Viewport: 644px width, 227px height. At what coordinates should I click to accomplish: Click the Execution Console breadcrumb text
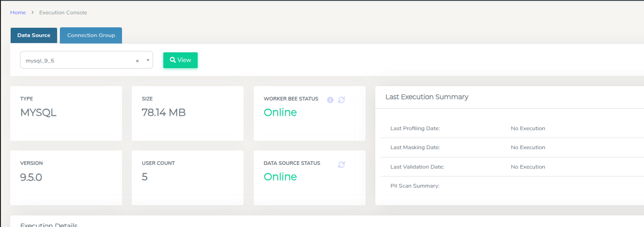63,13
